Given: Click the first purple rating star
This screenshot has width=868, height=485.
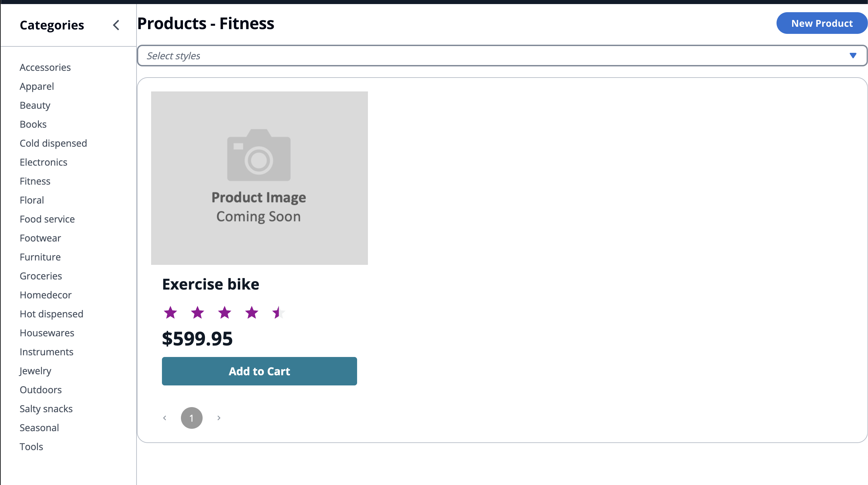Looking at the screenshot, I should (x=170, y=312).
